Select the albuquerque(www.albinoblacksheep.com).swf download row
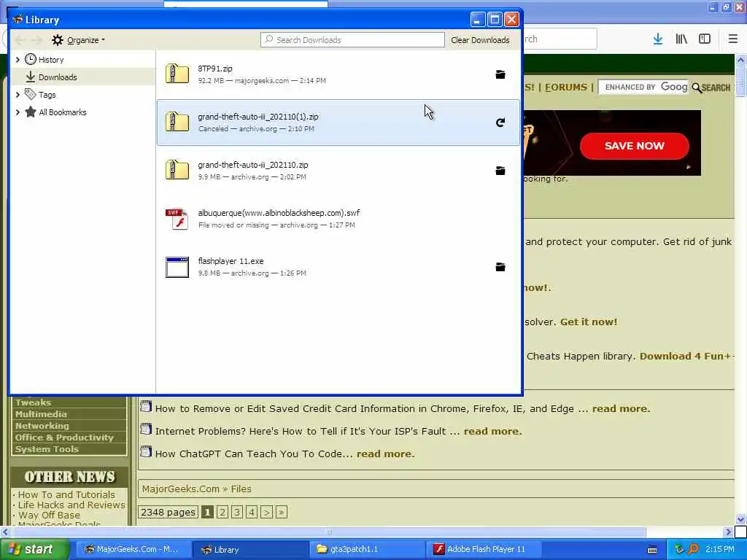 pyautogui.click(x=338, y=219)
